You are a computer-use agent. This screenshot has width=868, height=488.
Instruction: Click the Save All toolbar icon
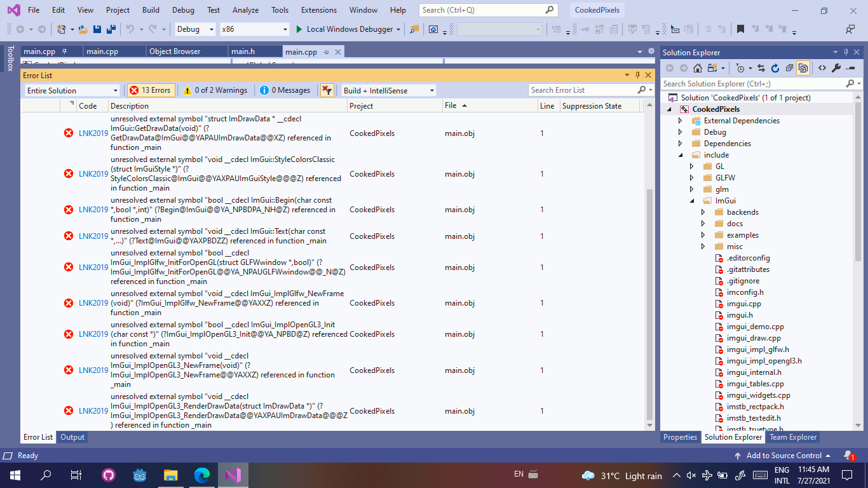pos(111,29)
